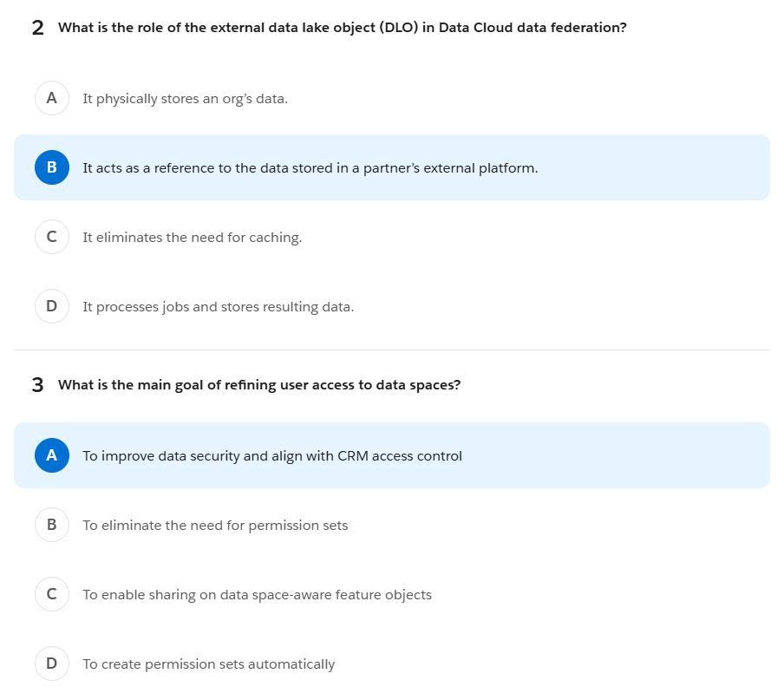The width and height of the screenshot is (784, 693).
Task: Click the question 3 heading about data spaces
Action: click(259, 385)
